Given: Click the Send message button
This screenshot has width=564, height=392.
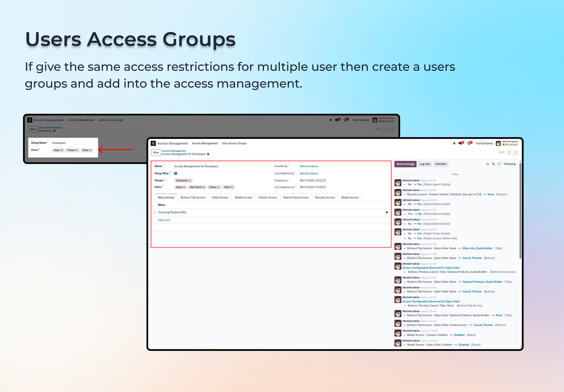Looking at the screenshot, I should click(x=405, y=164).
